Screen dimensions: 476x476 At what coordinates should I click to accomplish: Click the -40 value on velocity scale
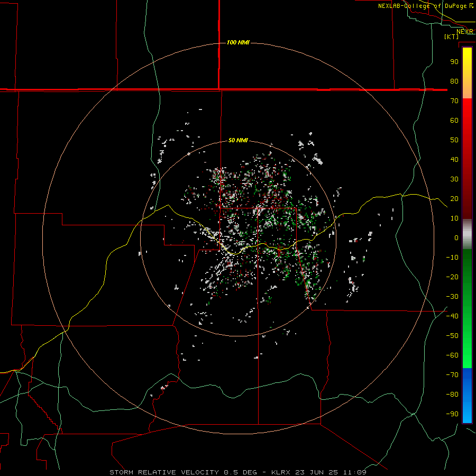(452, 316)
